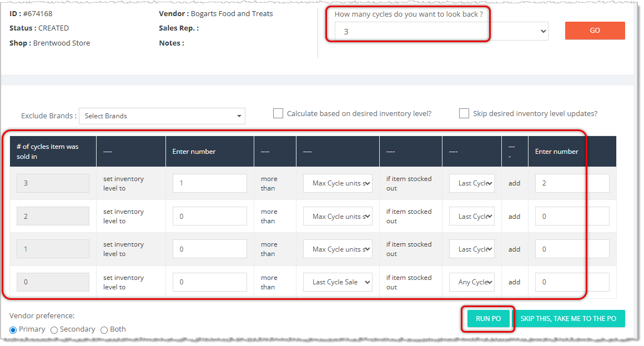Open the cycles look back dropdown
This screenshot has height=346, width=644.
click(x=441, y=31)
